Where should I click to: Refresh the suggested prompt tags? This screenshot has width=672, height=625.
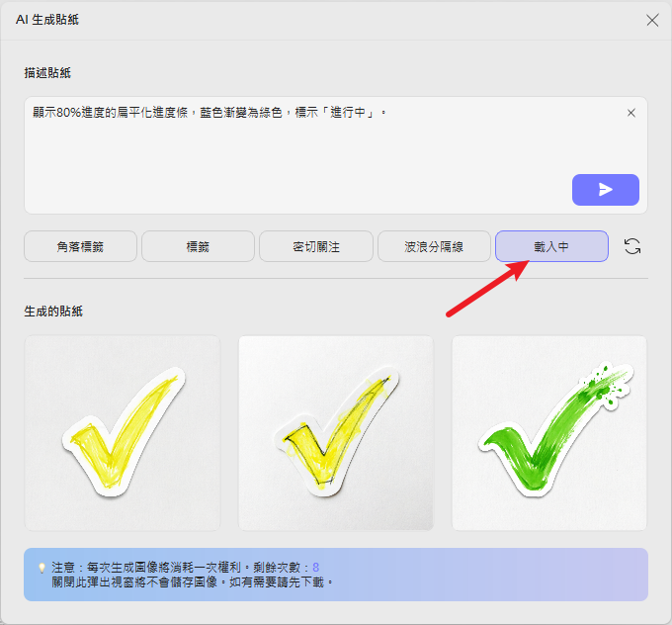[632, 246]
